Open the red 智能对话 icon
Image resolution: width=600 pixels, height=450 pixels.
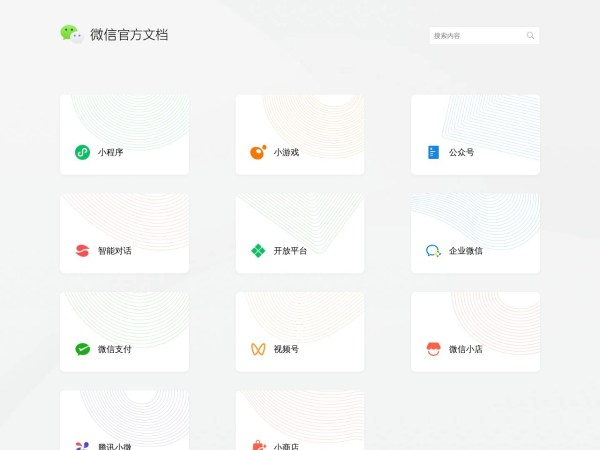tap(82, 251)
